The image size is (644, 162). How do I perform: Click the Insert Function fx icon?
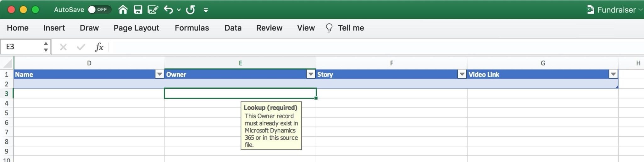point(99,47)
